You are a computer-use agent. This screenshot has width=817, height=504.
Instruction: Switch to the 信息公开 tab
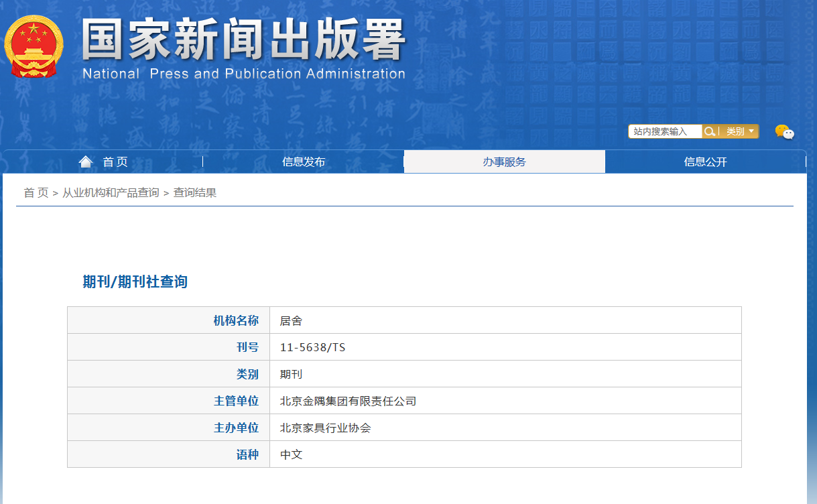point(706,162)
